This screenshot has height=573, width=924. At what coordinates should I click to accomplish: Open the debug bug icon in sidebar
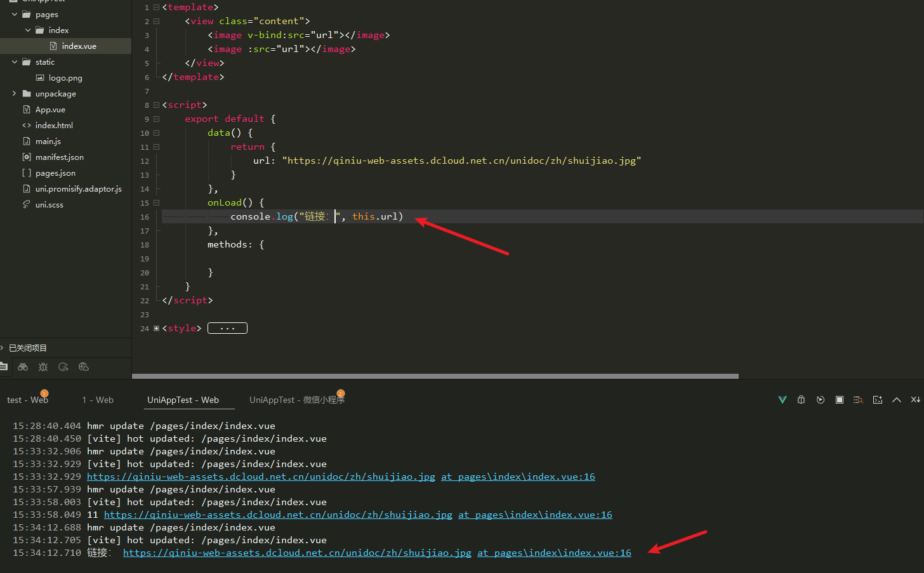pos(43,367)
